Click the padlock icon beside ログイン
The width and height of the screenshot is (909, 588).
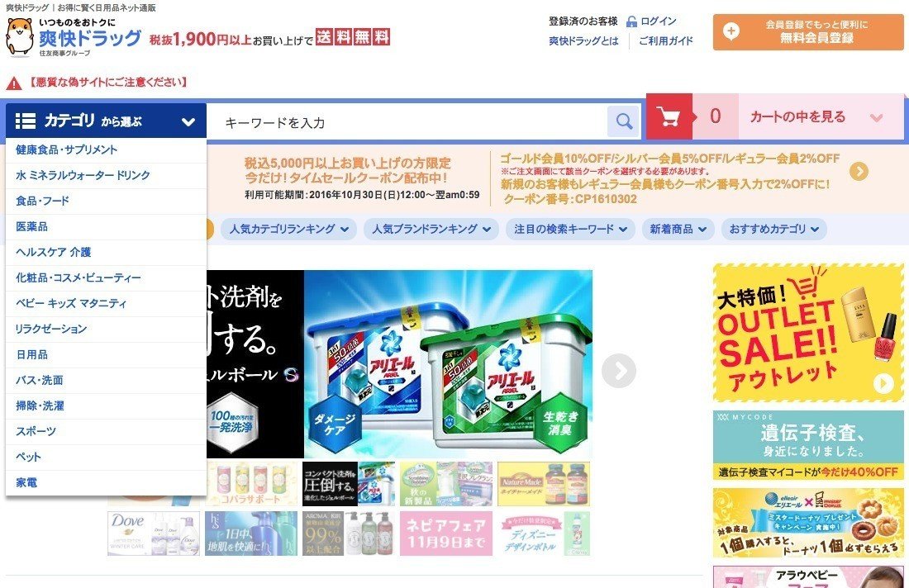(x=631, y=22)
